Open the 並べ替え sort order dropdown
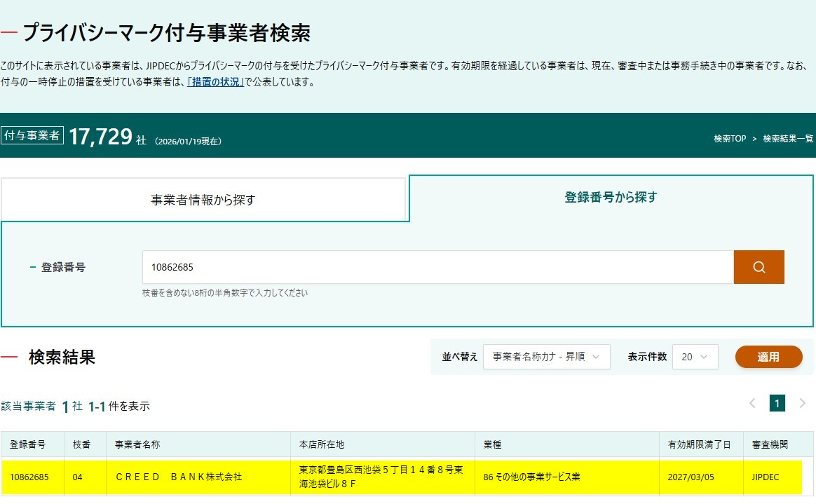 click(546, 357)
